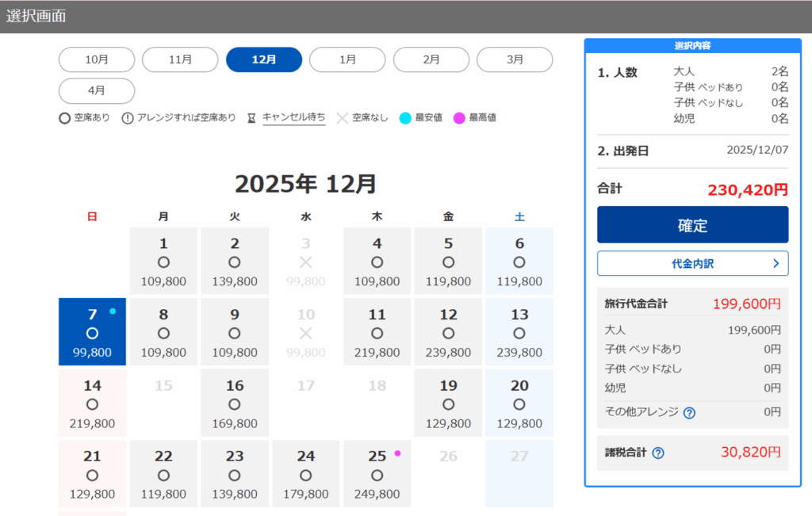Switch to the 10月 month tab

coord(97,59)
